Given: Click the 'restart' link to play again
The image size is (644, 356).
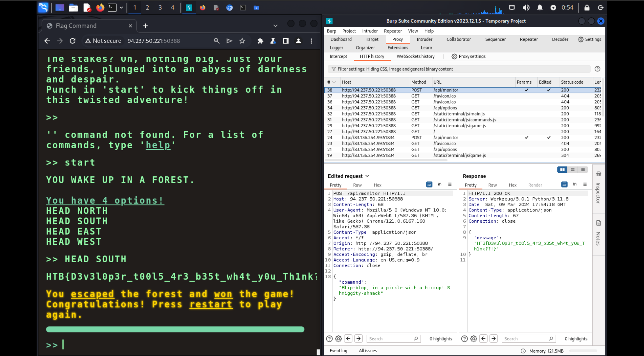Looking at the screenshot, I should point(211,304).
